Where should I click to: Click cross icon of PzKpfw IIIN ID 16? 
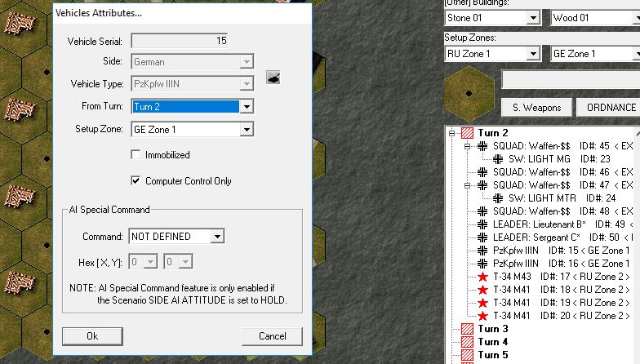(482, 264)
